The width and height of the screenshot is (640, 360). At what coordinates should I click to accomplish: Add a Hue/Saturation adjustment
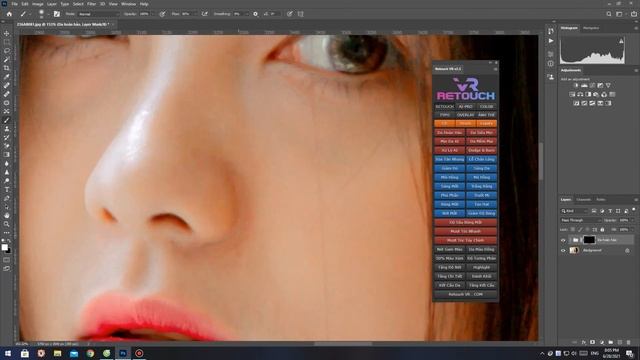pos(572,94)
